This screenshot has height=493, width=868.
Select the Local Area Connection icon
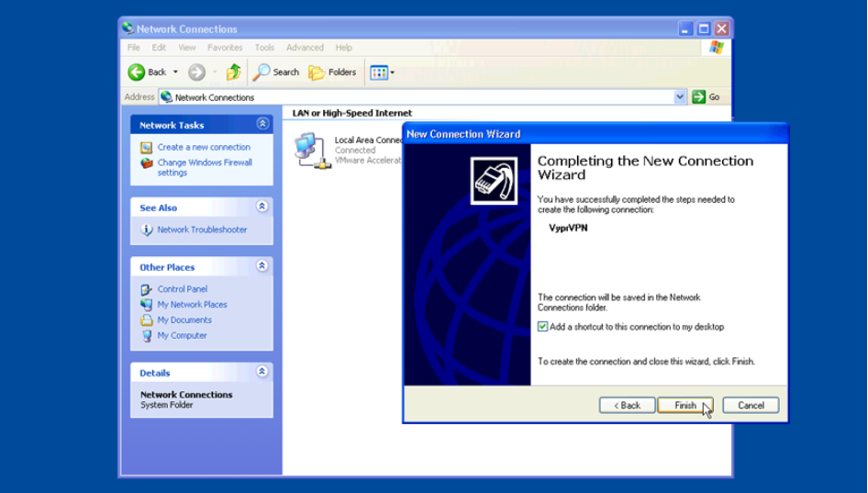tap(313, 151)
